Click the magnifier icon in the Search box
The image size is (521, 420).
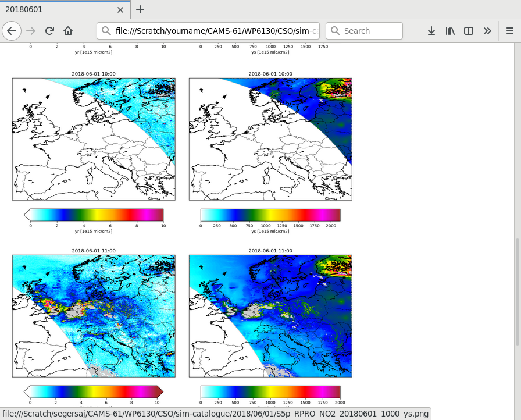[336, 31]
